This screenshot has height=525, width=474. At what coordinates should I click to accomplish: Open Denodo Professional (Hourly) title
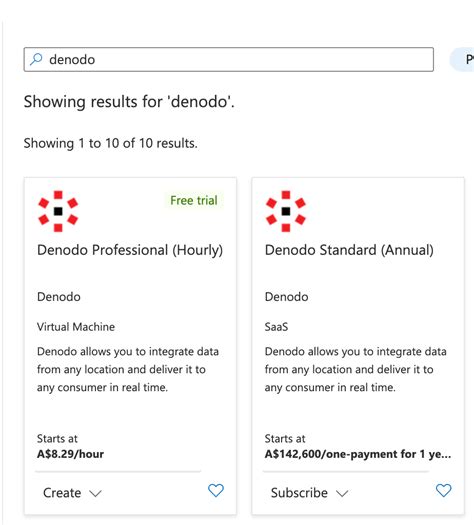point(130,250)
